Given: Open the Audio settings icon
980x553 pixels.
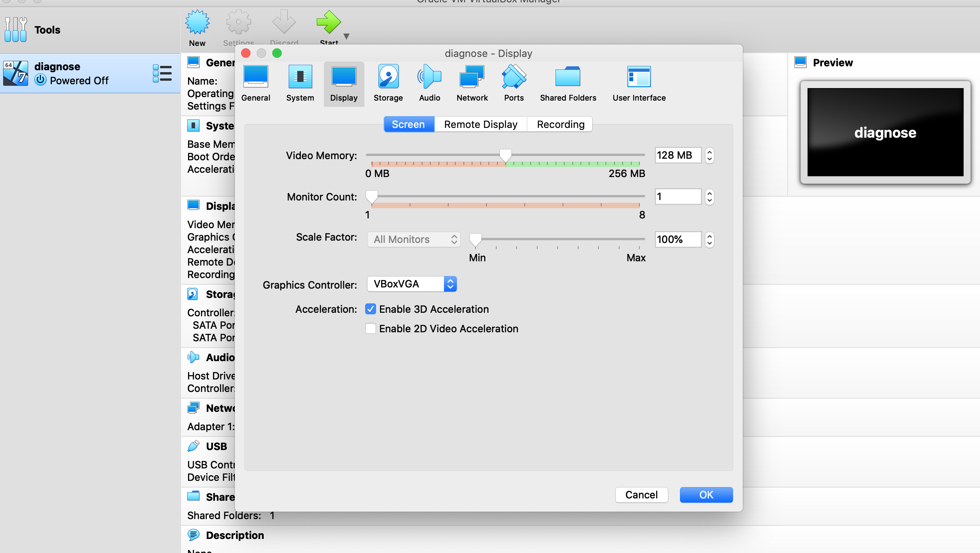Looking at the screenshot, I should (x=430, y=83).
